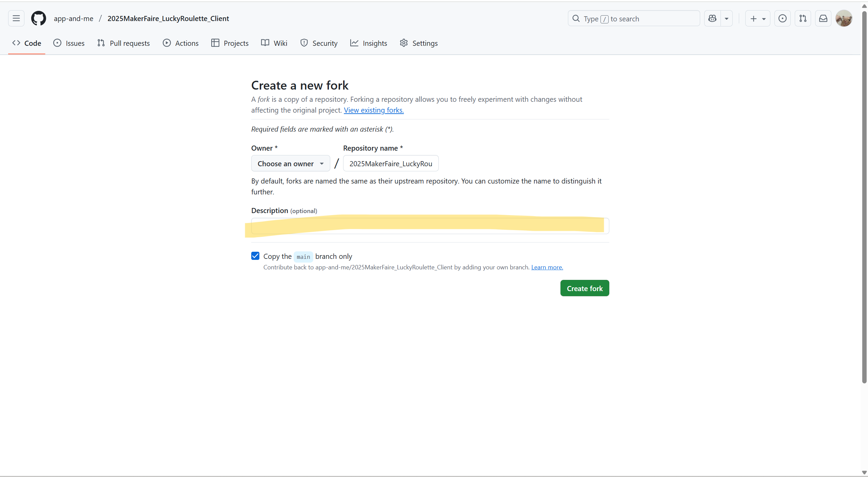The image size is (868, 477).
Task: Switch to the Actions tab
Action: [x=181, y=43]
